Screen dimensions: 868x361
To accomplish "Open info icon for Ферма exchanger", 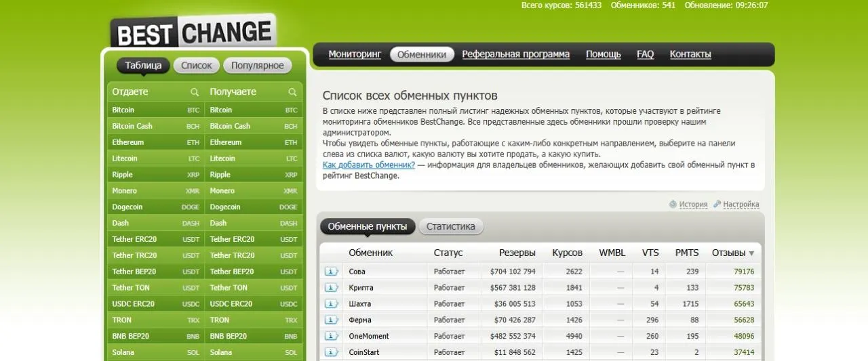I will click(x=331, y=320).
